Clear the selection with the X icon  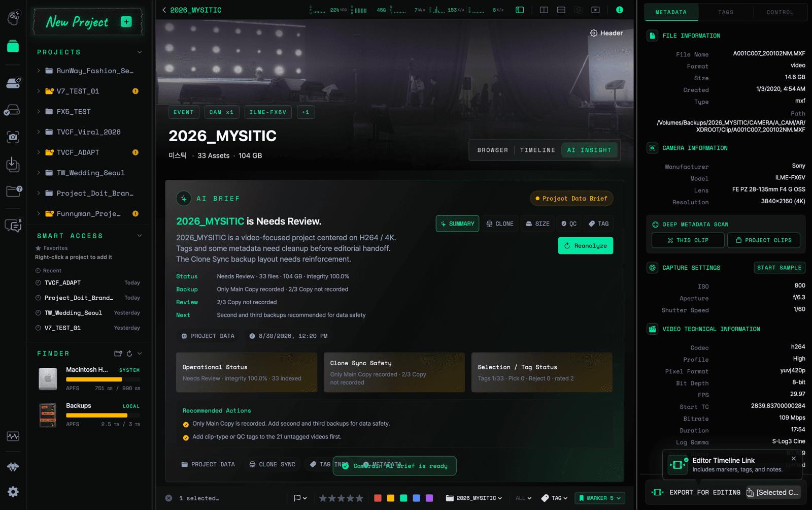click(x=168, y=498)
